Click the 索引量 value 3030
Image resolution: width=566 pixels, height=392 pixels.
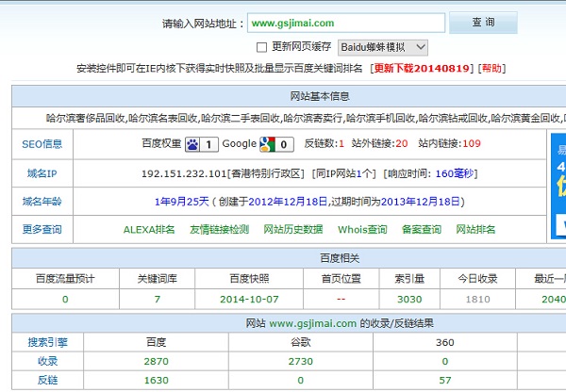[409, 300]
